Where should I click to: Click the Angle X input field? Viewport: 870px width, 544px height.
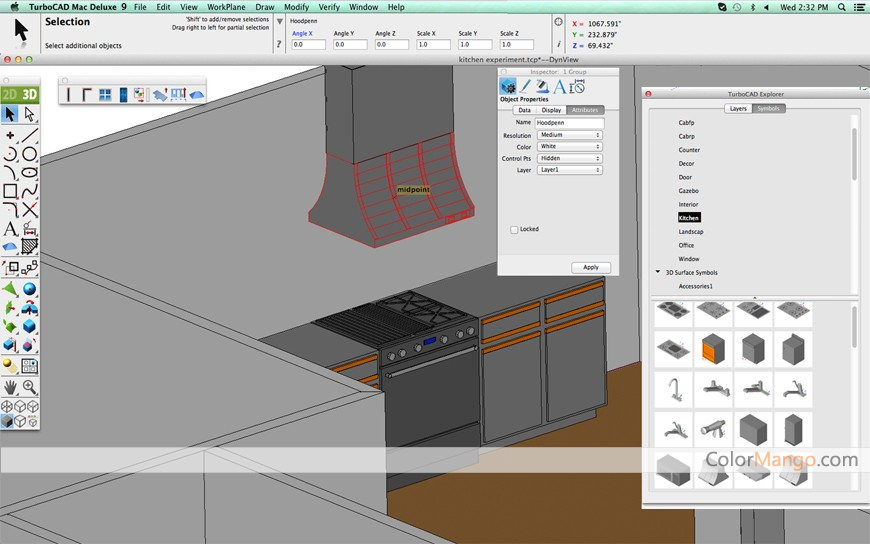point(308,45)
